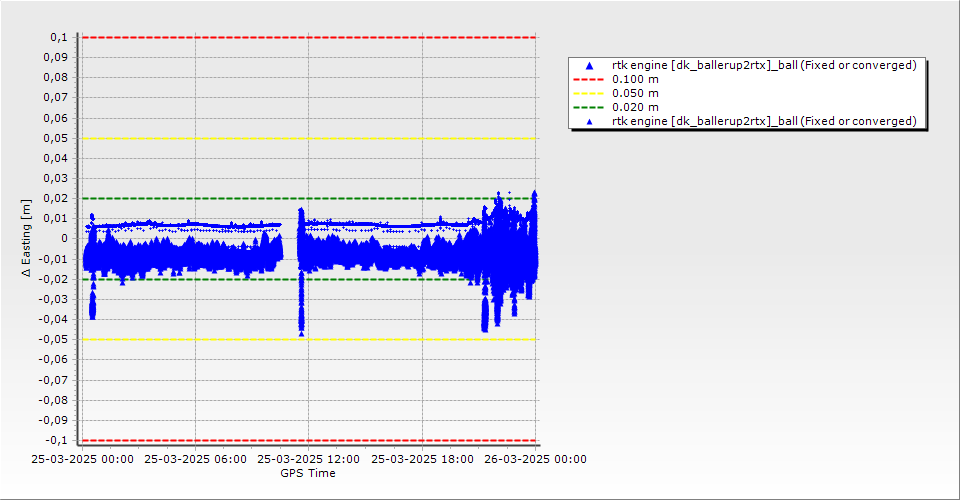Click the "Δ Easting [m]" axis title
The height and width of the screenshot is (500, 960).
(26, 238)
